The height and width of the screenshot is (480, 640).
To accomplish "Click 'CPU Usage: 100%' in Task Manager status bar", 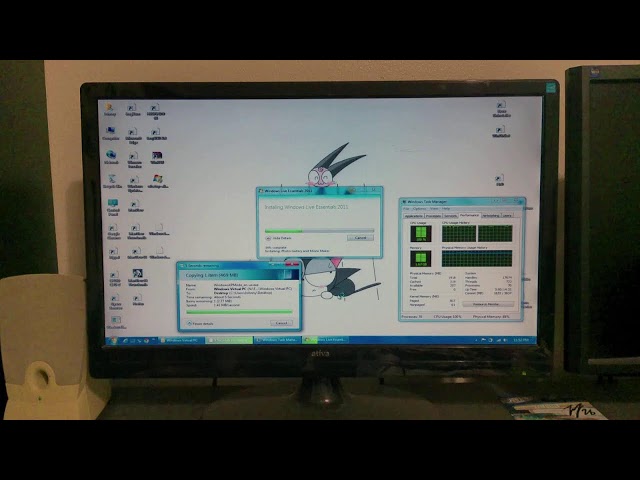I will pyautogui.click(x=447, y=317).
